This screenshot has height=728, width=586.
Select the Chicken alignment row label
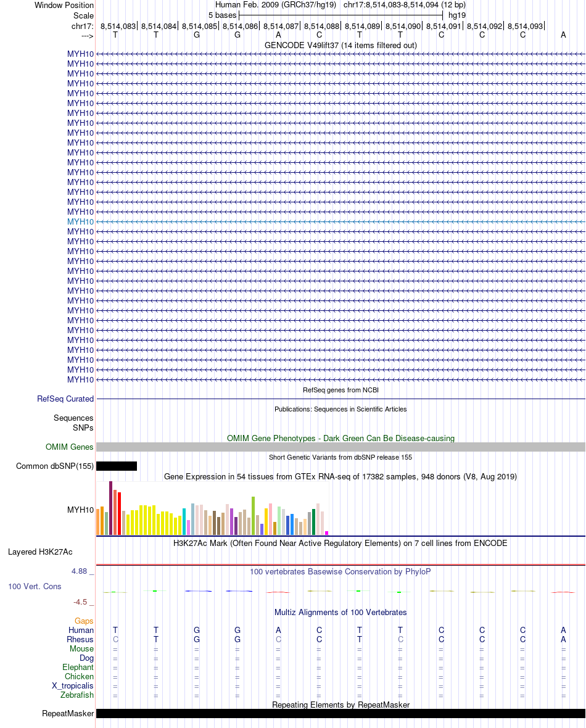tap(80, 677)
